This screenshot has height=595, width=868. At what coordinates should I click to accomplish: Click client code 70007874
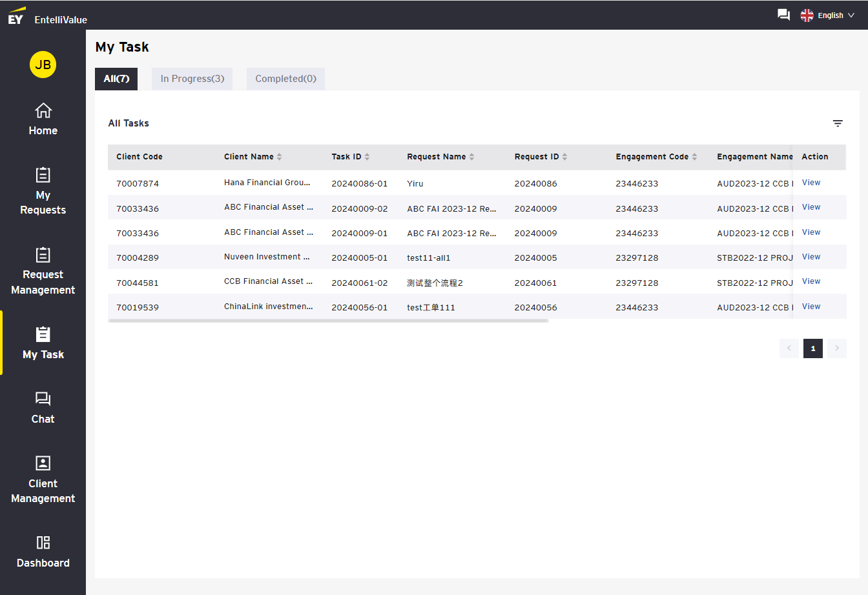(x=138, y=184)
